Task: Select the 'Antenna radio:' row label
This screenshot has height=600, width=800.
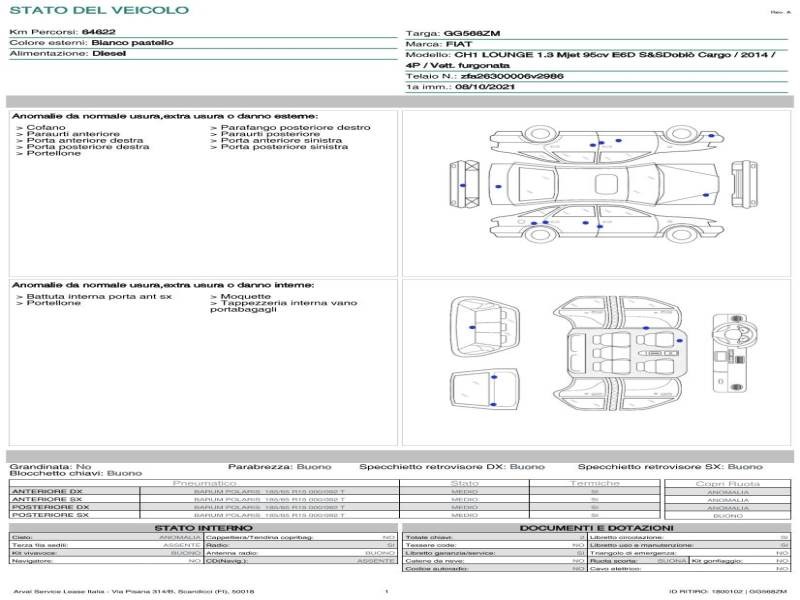Action: [232, 553]
